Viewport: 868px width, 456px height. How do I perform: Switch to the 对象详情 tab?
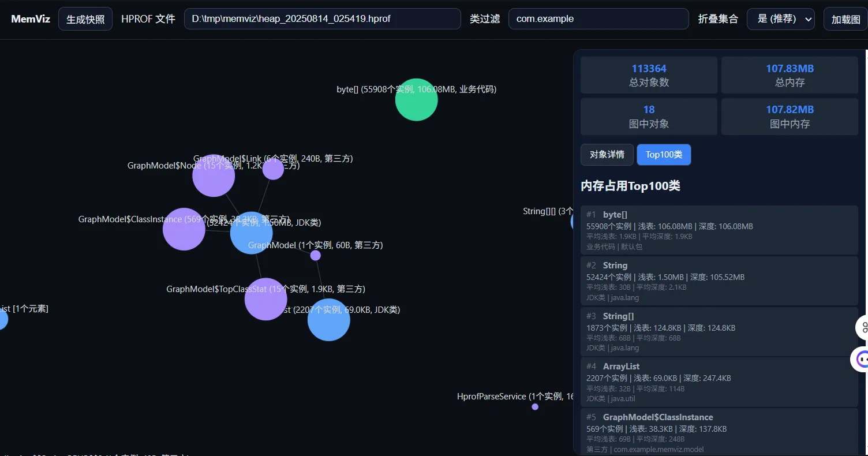point(607,154)
